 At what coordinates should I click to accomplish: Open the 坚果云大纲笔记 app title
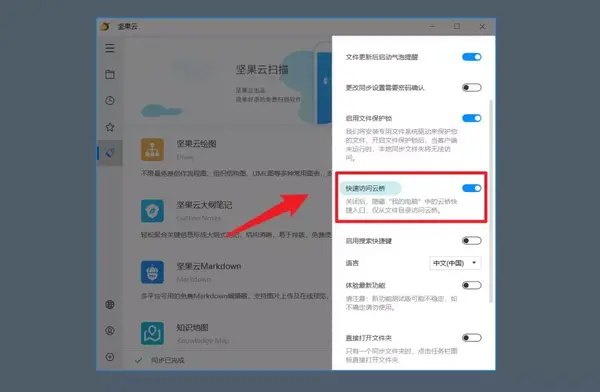point(204,205)
